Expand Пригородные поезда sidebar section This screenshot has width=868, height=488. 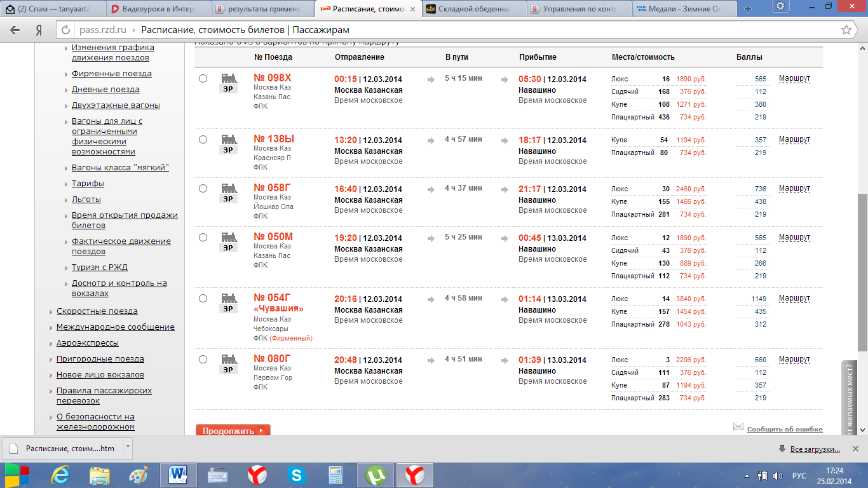pyautogui.click(x=100, y=359)
